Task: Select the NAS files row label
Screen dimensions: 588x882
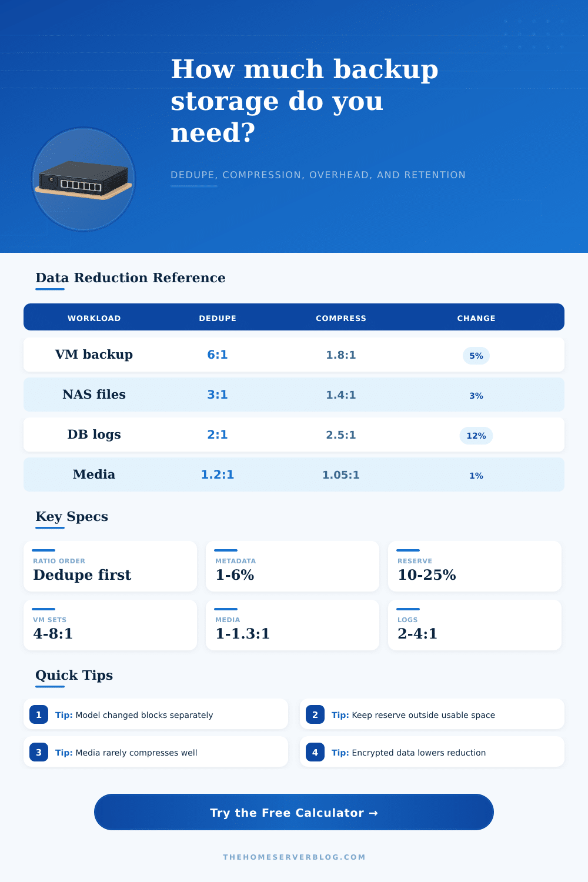Action: tap(94, 395)
